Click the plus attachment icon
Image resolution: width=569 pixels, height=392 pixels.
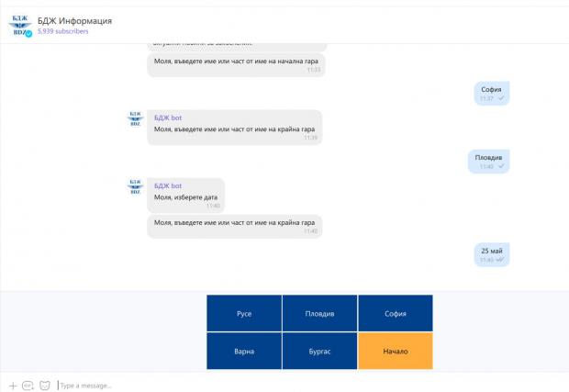point(13,386)
